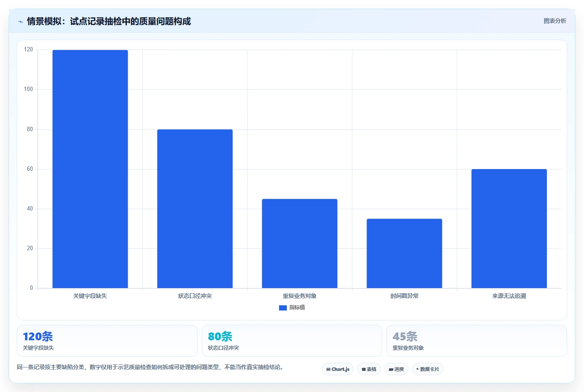Click the 图表分析 label in the header

click(x=555, y=21)
